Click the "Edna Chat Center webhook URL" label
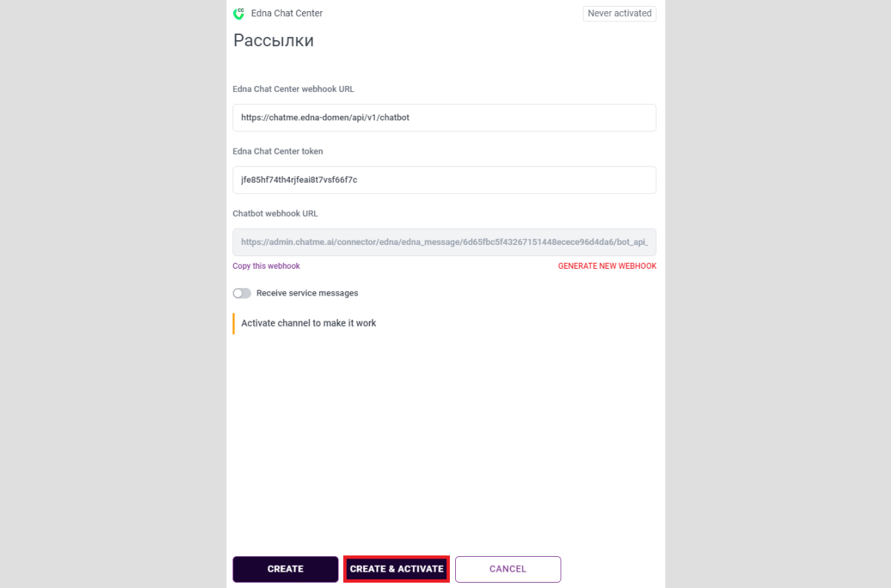The width and height of the screenshot is (891, 588). [293, 89]
